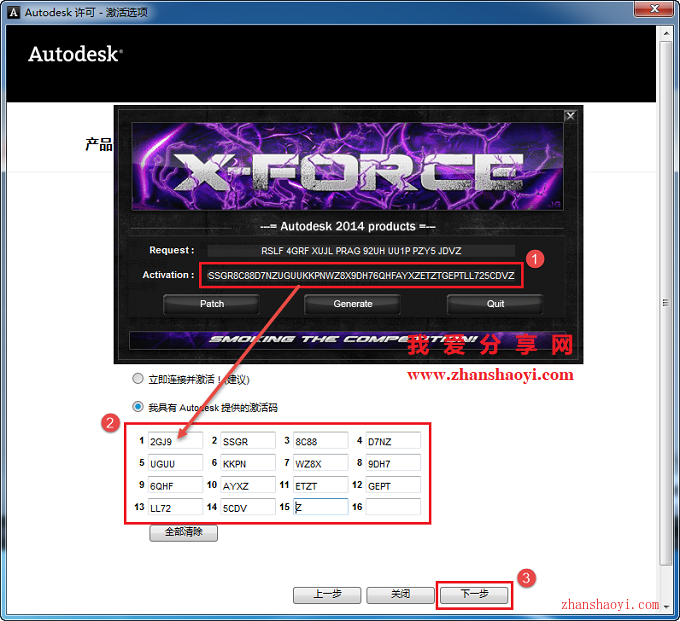Click activation code box 9 containing 6QHF
This screenshot has width=680, height=621.
175,485
